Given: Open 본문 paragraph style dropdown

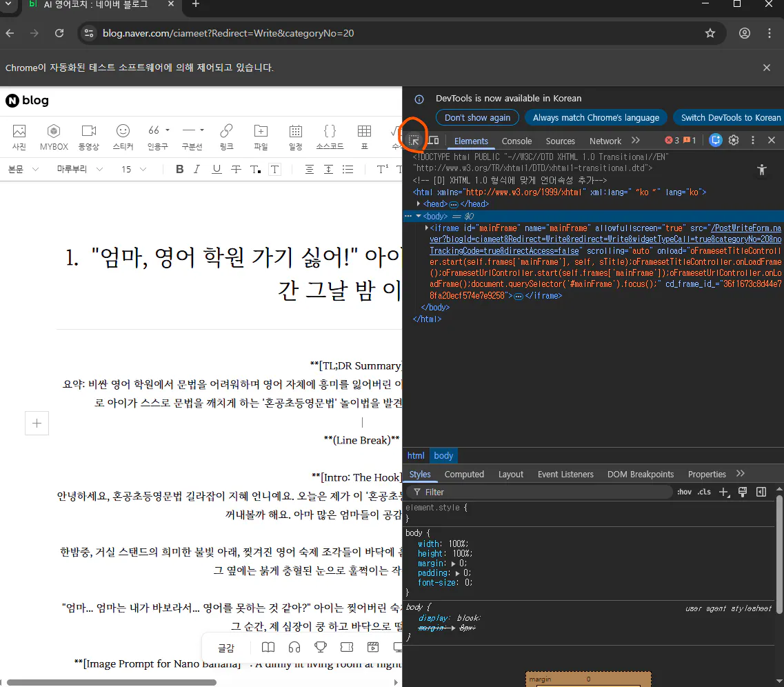Looking at the screenshot, I should (x=23, y=170).
